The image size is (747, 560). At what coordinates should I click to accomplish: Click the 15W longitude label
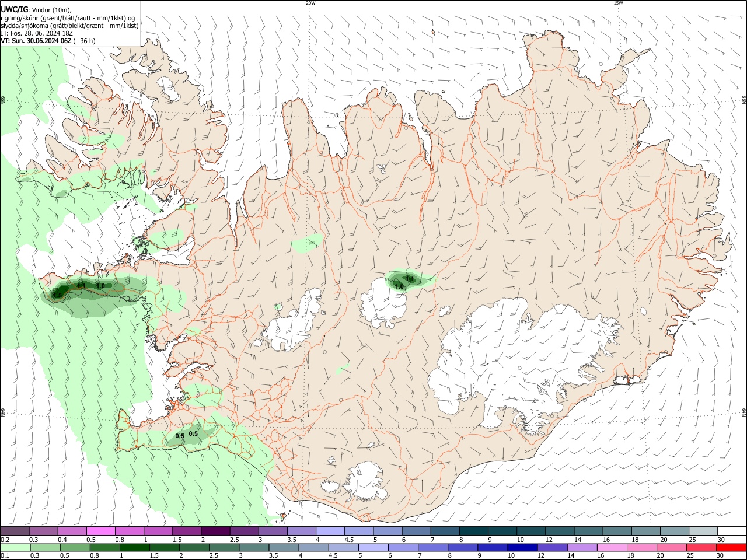coord(618,3)
